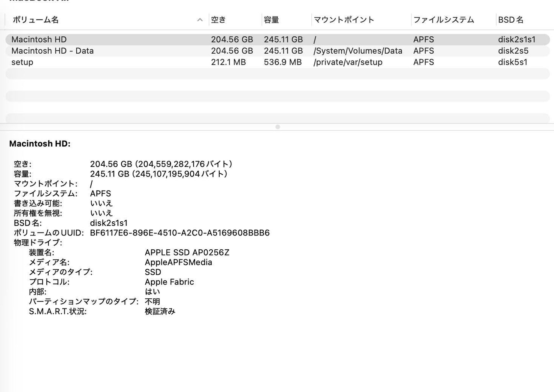Click the pane splitter handle dot
The height and width of the screenshot is (392, 554).
tap(278, 127)
